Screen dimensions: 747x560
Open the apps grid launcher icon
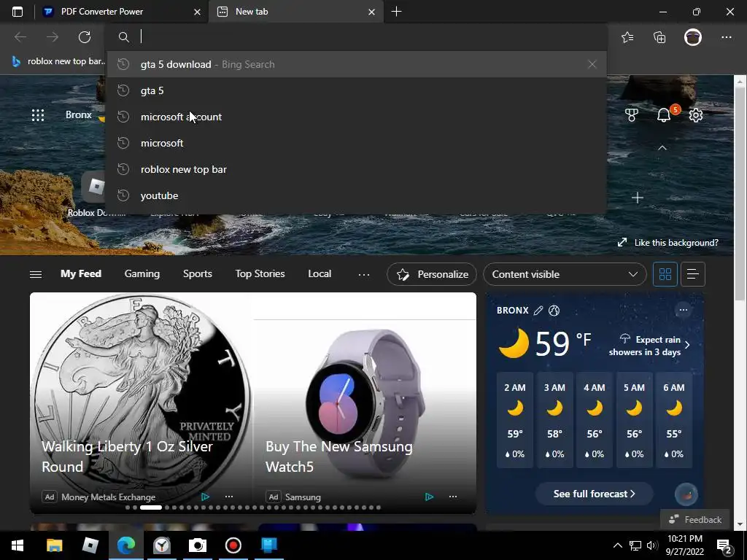point(38,114)
